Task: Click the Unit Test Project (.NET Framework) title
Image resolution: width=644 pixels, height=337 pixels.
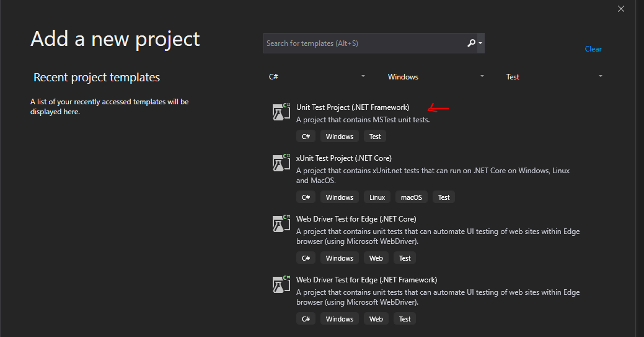Action: [353, 107]
